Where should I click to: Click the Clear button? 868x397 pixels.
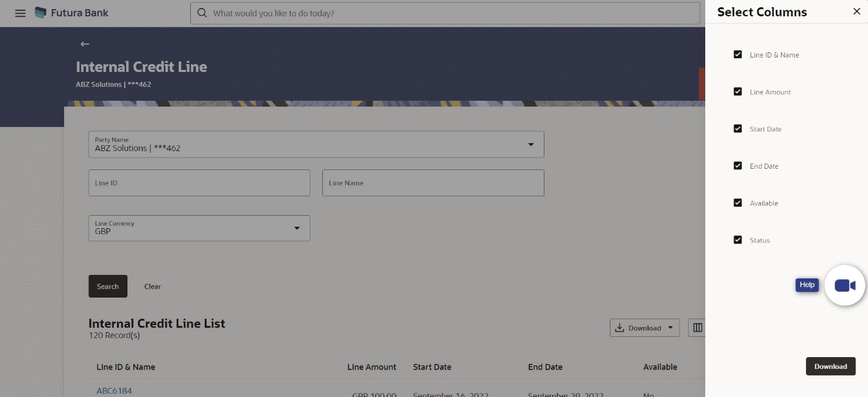tap(152, 286)
